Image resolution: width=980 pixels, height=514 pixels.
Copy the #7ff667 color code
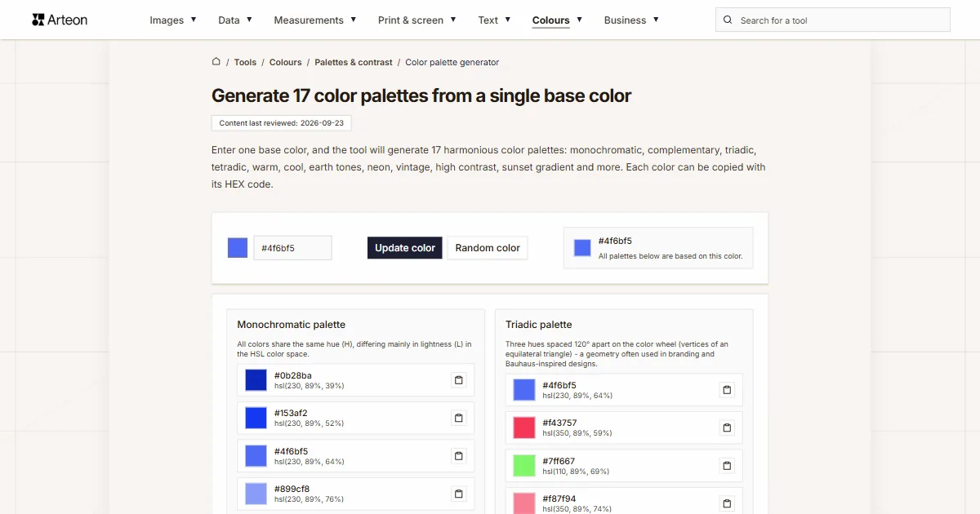pyautogui.click(x=727, y=466)
